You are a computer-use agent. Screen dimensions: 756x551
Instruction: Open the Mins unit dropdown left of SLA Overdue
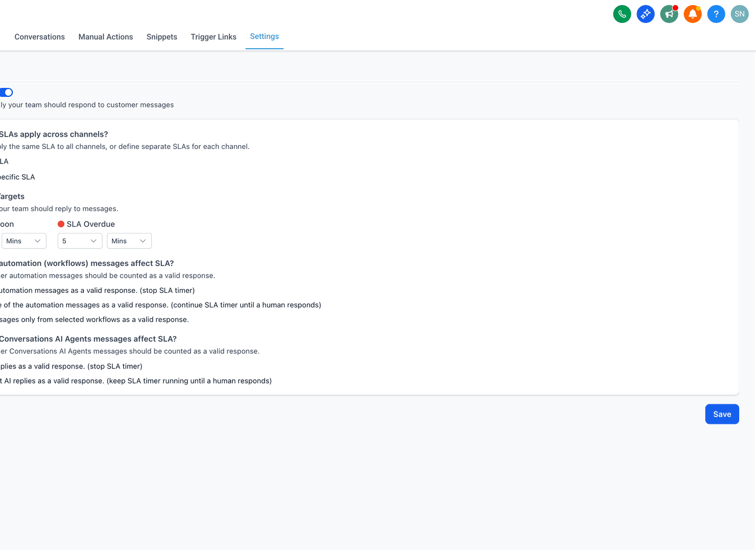point(24,241)
